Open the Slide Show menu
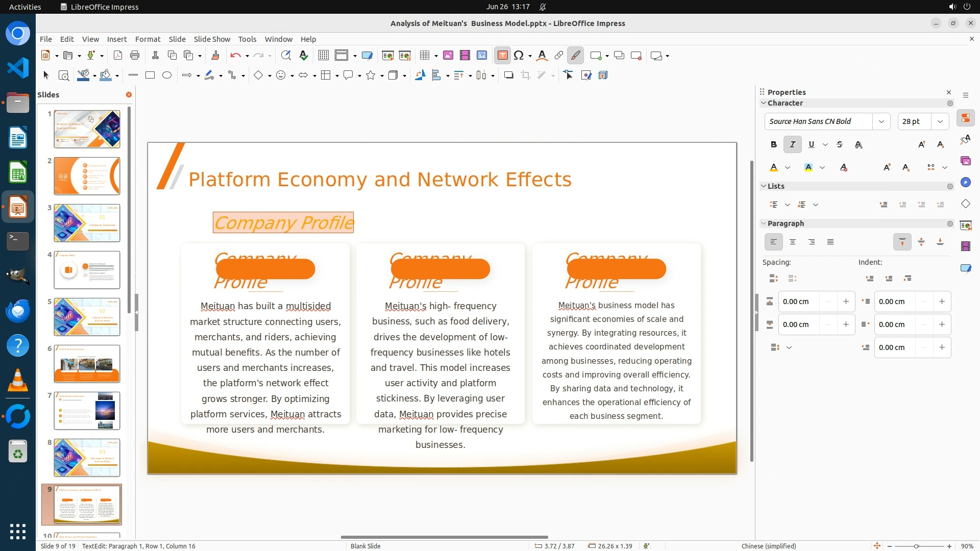 coord(212,39)
